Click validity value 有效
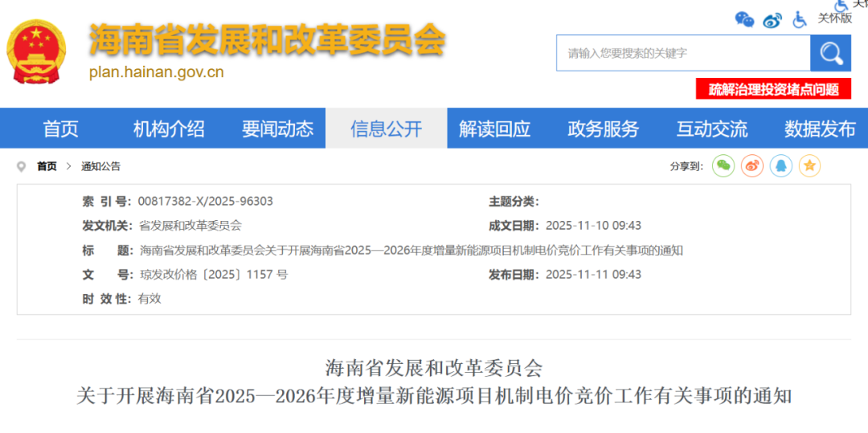This screenshot has width=868, height=433. click(149, 299)
